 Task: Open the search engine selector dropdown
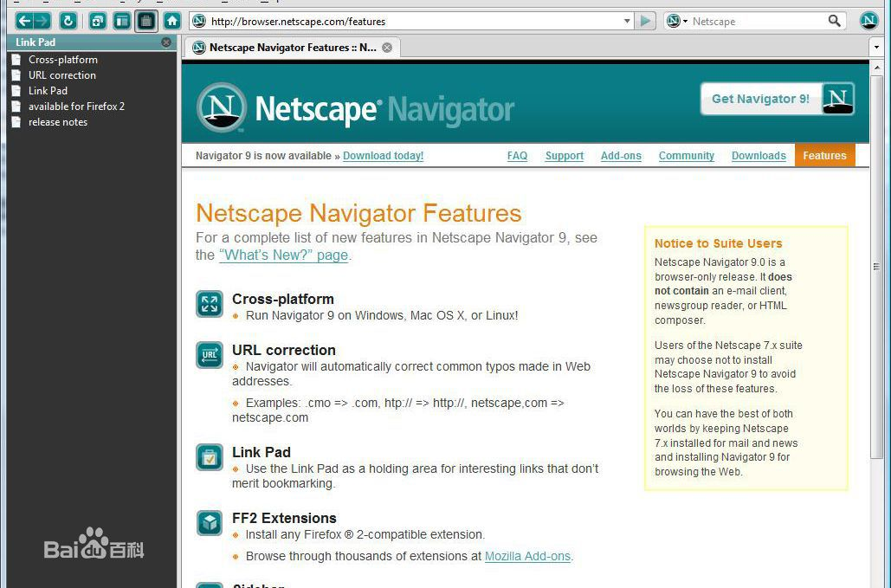tap(677, 21)
